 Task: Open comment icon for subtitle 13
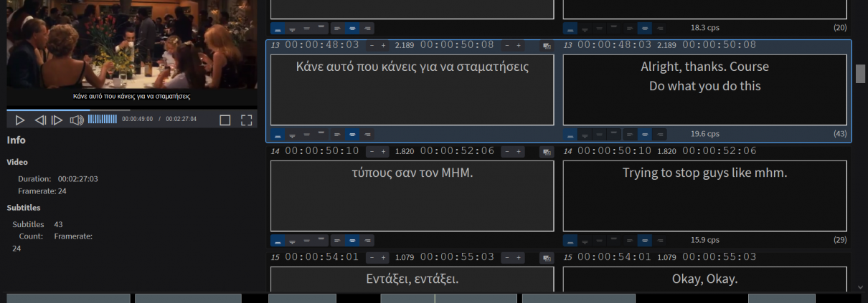click(x=547, y=46)
